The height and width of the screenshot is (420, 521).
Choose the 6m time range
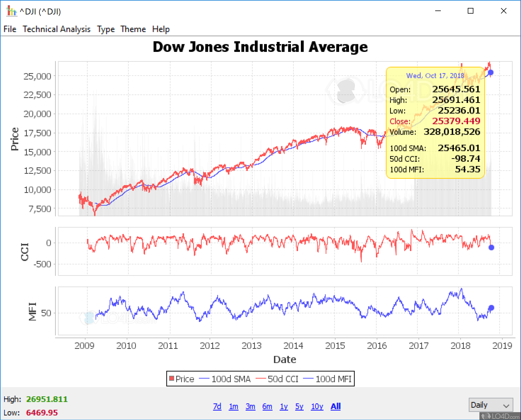267,406
